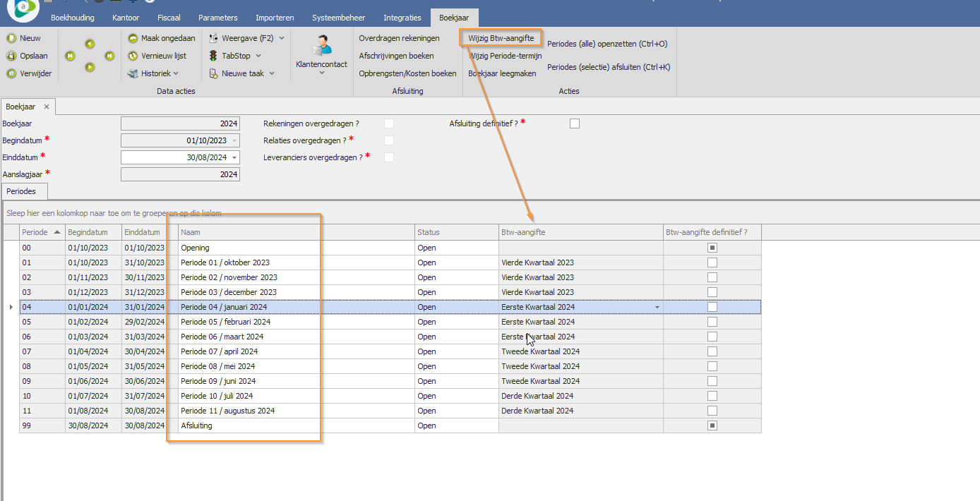
Task: Click the Nieuw icon in the ribbon
Action: tap(11, 38)
